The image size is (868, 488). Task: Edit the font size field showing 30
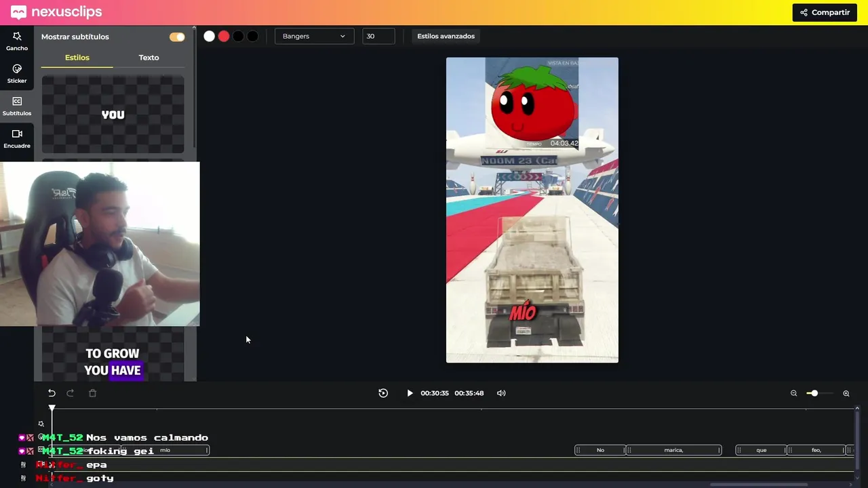378,36
